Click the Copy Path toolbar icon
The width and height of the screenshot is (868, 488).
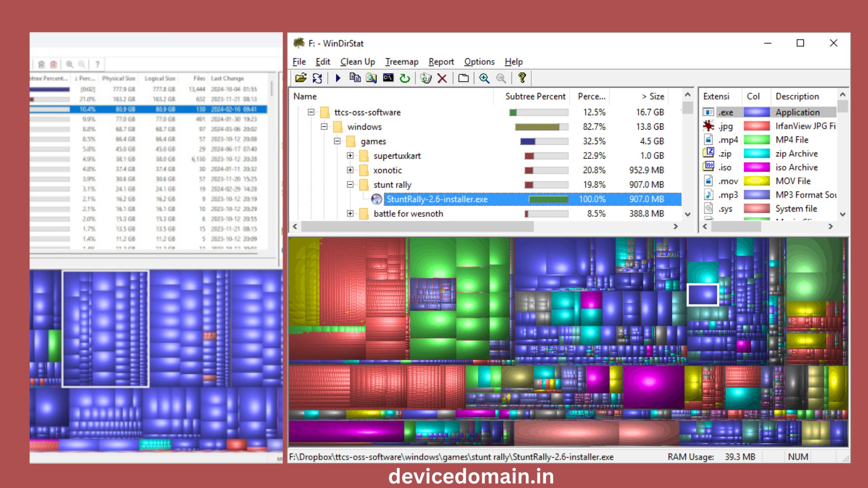point(355,78)
